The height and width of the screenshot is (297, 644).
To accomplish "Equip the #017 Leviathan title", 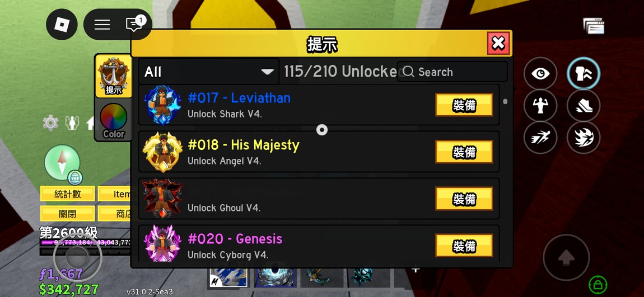I will click(x=464, y=105).
